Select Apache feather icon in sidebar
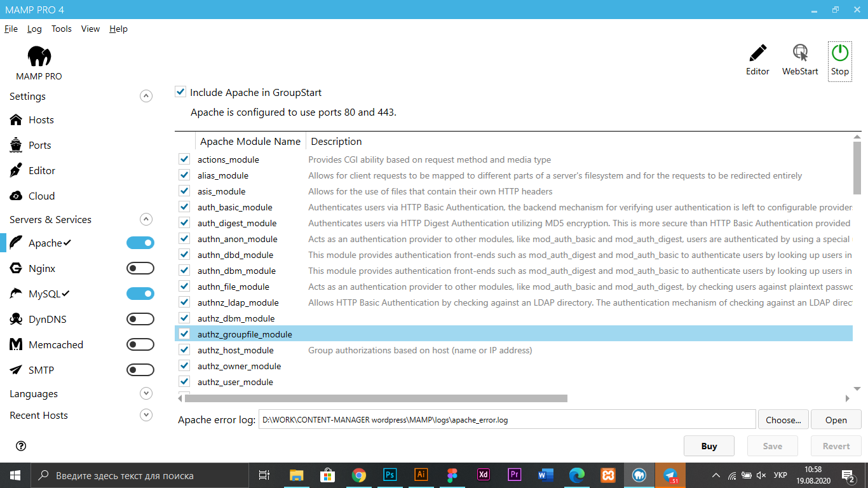The height and width of the screenshot is (488, 868). (16, 243)
